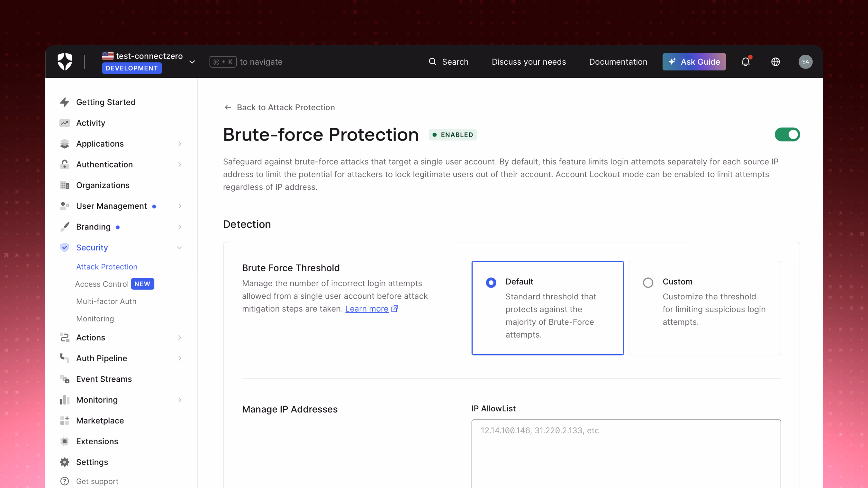Click the Search button in header

448,62
